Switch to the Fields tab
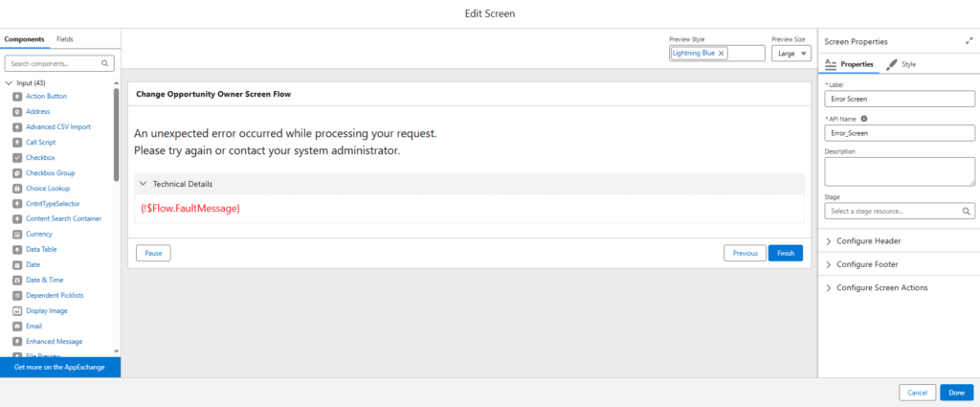 pyautogui.click(x=65, y=38)
